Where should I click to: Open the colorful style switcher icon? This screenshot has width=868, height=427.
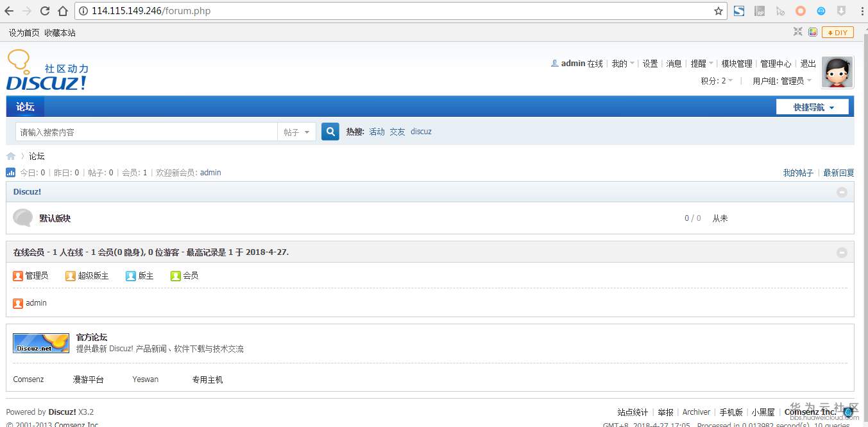tap(812, 32)
